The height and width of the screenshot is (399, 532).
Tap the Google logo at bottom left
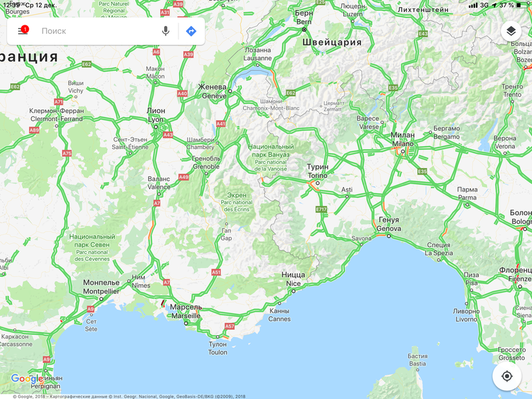tap(27, 378)
